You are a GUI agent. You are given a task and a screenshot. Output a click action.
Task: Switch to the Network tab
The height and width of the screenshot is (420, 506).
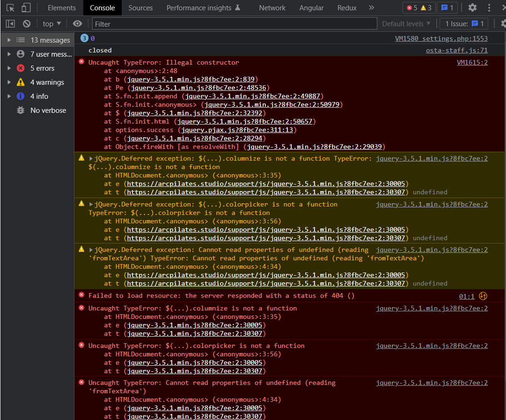[272, 7]
